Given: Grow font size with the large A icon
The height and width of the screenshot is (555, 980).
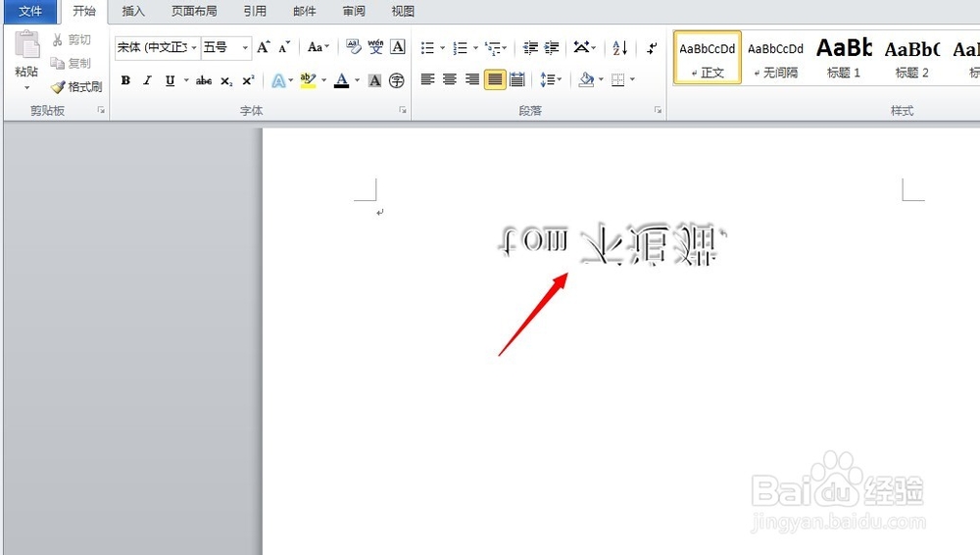Looking at the screenshot, I should pyautogui.click(x=263, y=47).
